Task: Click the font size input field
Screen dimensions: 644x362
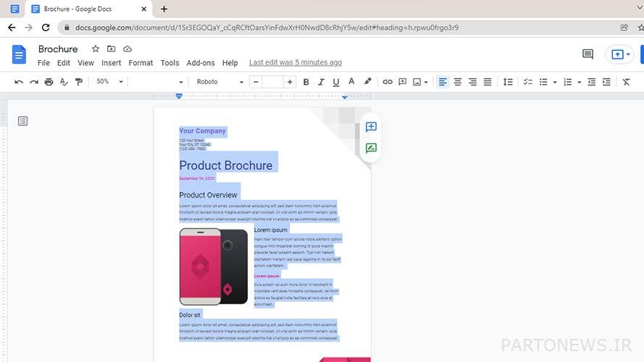Action: (x=272, y=82)
